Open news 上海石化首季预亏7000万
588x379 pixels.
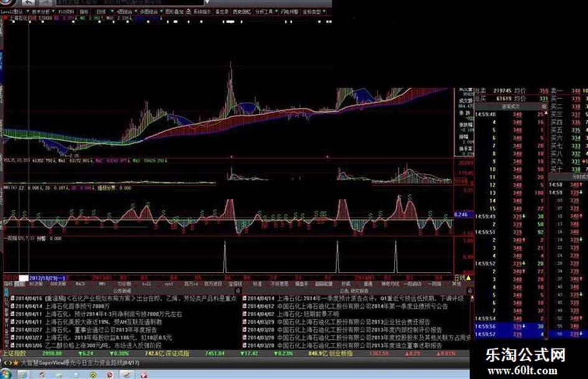click(78, 306)
